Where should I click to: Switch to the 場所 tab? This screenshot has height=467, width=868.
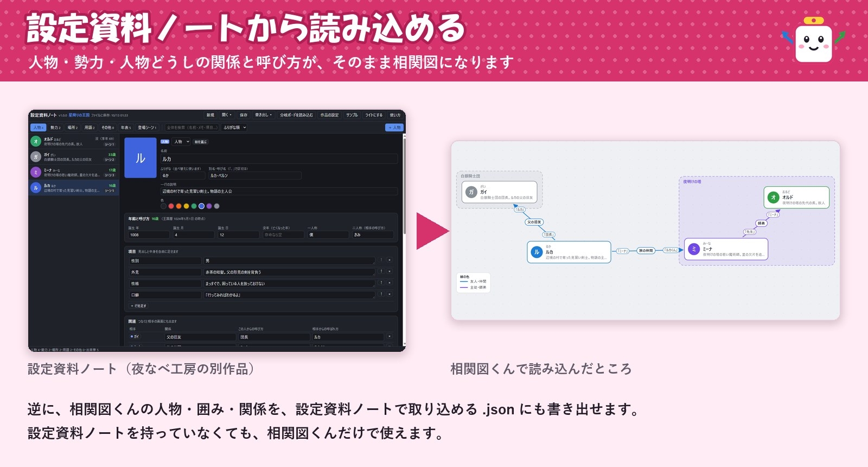click(73, 128)
